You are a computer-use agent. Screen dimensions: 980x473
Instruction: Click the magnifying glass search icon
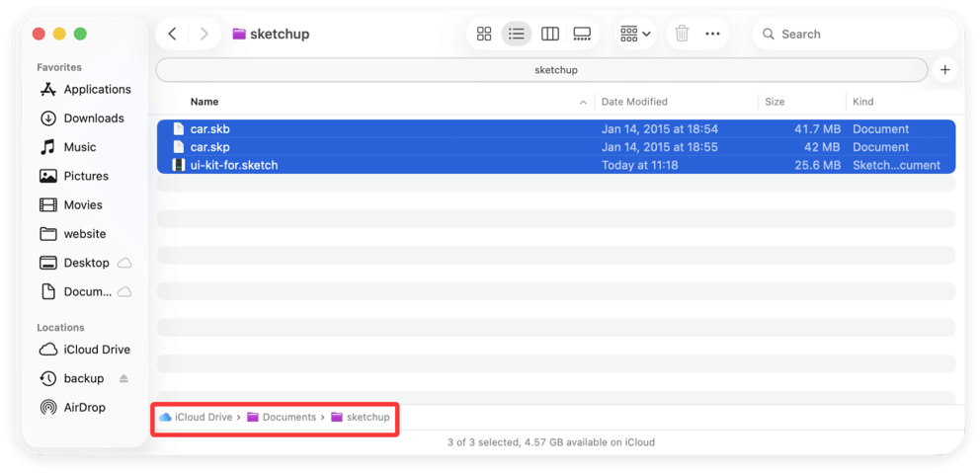tap(769, 34)
